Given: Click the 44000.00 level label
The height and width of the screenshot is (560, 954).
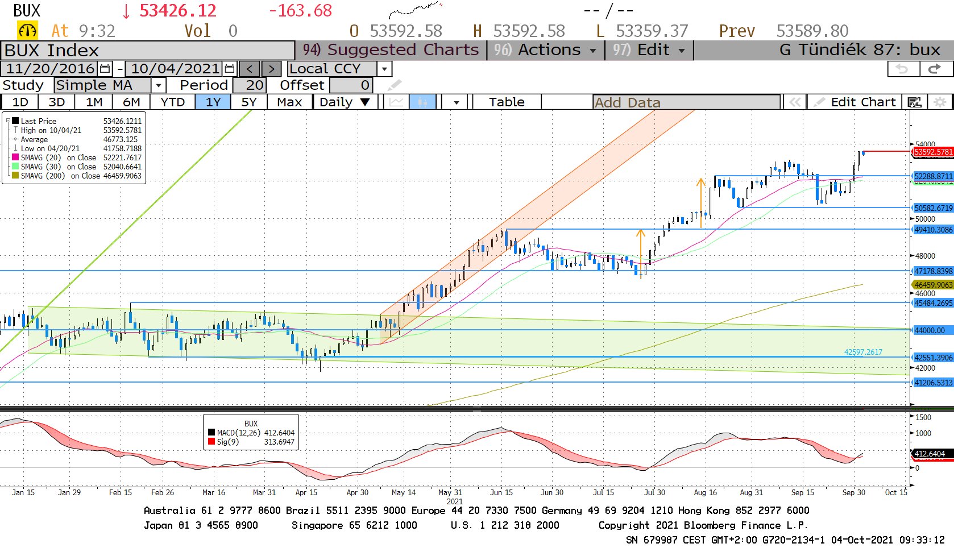Looking at the screenshot, I should (x=933, y=330).
